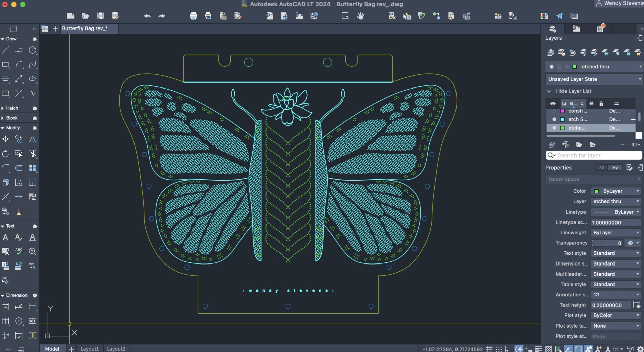Screen dimensions: 644x352
Task: Click the green color swatch in Properties
Action: pyautogui.click(x=596, y=191)
